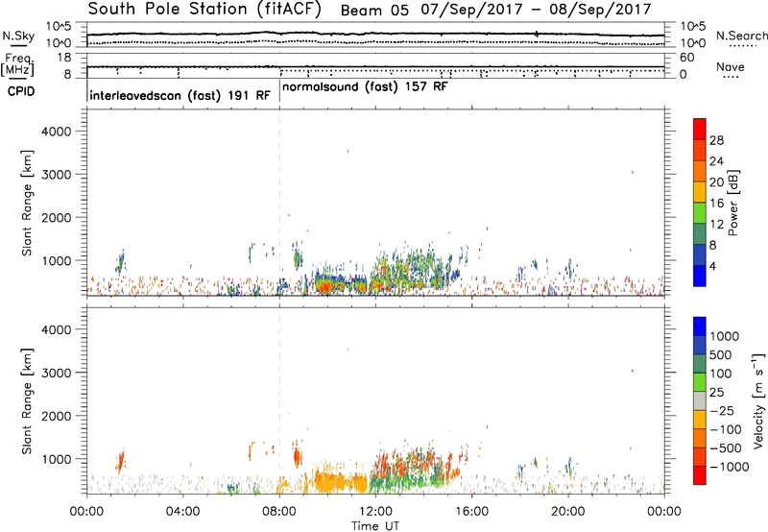Click 'Slant Range [km]' label of velocity panel

pyautogui.click(x=27, y=401)
